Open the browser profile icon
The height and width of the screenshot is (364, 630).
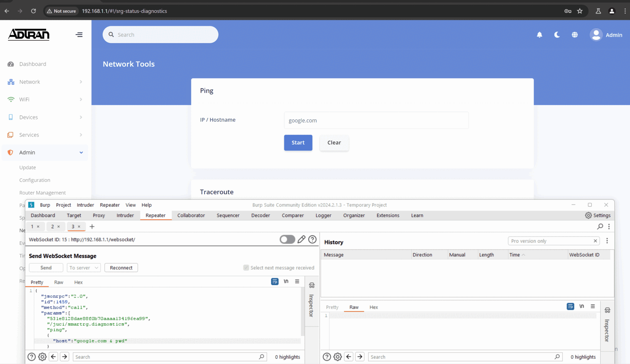click(x=612, y=11)
